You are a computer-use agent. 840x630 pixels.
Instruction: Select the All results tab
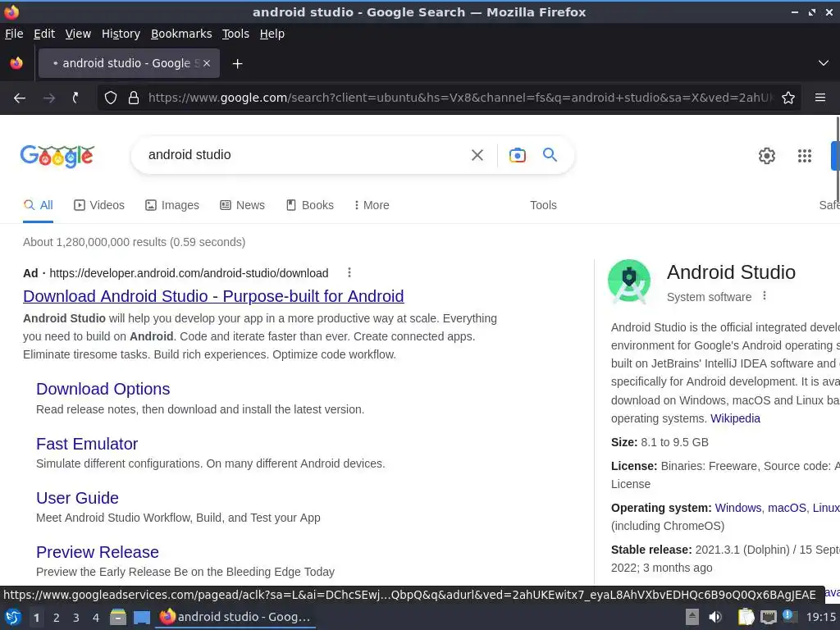click(x=38, y=205)
